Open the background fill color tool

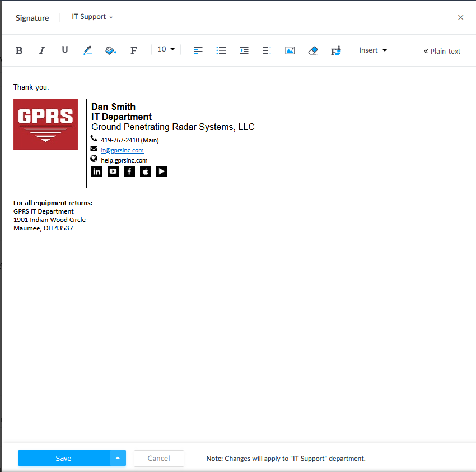point(110,50)
